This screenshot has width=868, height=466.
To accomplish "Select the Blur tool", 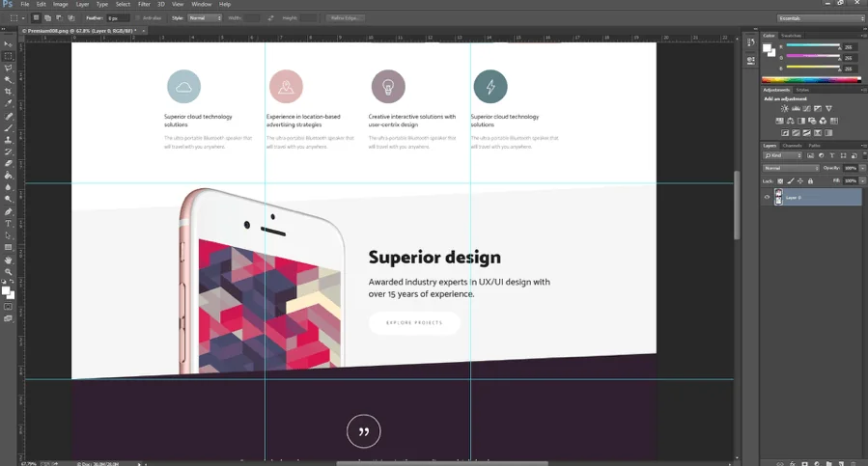I will coord(9,187).
